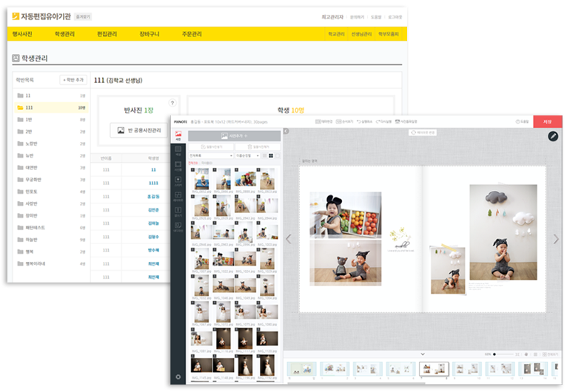The width and height of the screenshot is (570, 392).
Task: Open the 1반 class folder
Action: click(x=51, y=120)
